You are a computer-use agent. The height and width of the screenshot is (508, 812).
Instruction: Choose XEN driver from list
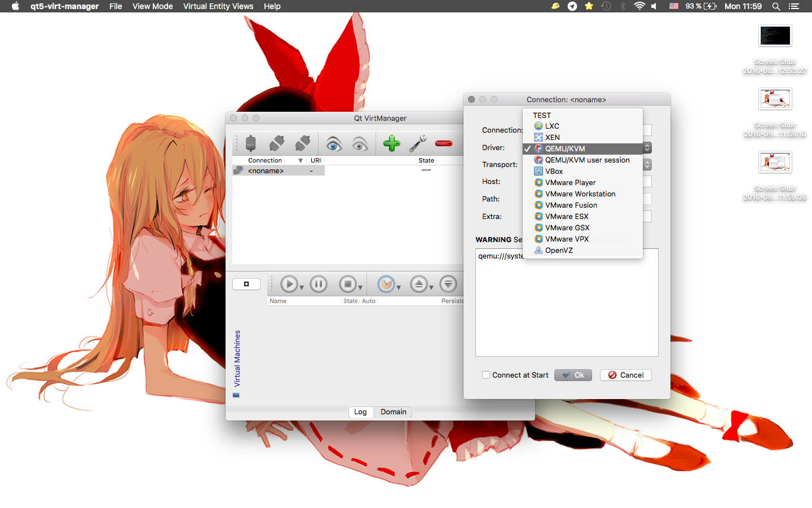click(x=583, y=137)
